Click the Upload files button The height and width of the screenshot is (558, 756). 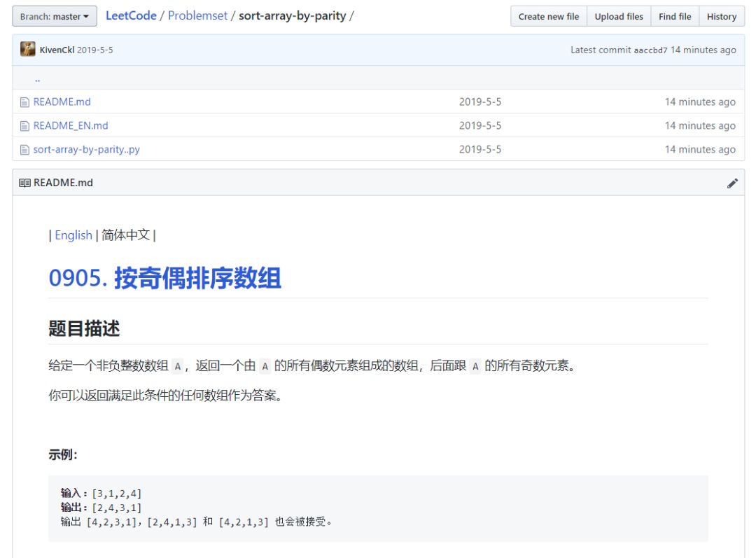619,16
